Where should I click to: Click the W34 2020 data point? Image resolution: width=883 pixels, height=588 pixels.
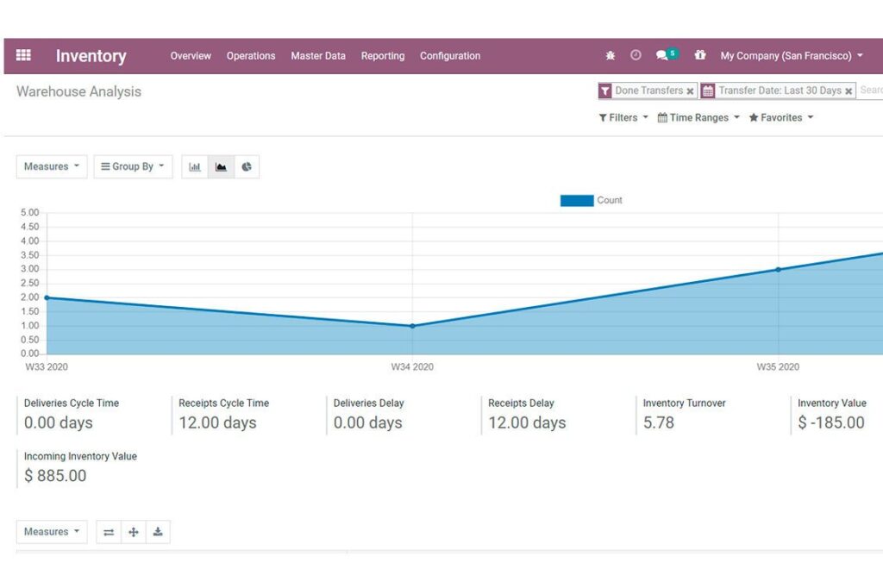point(412,326)
